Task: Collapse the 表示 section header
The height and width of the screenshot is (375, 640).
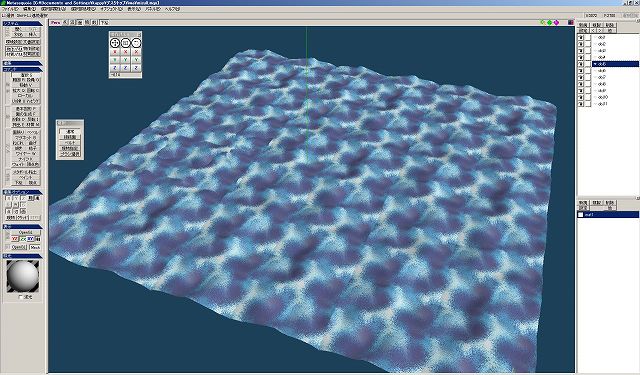Action: point(22,226)
